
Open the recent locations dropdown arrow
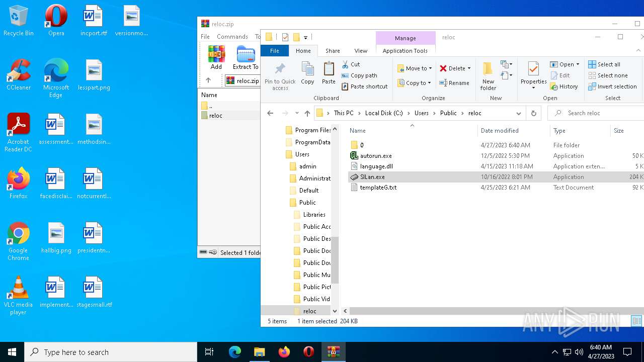pos(297,113)
